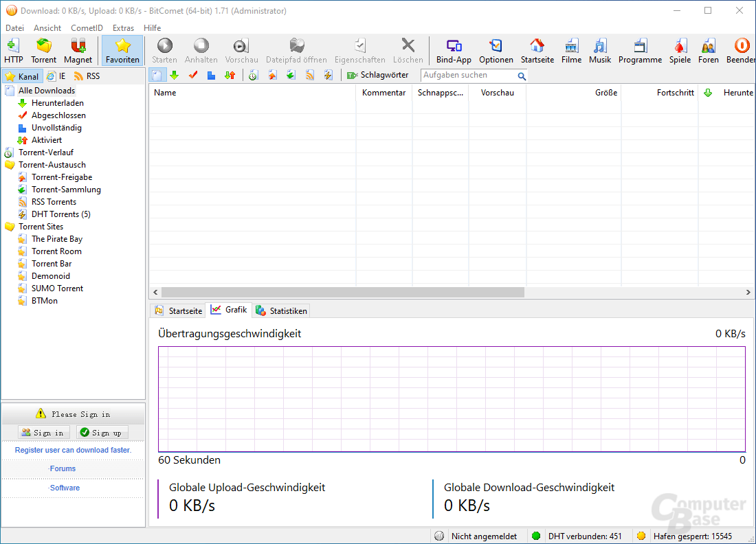The height and width of the screenshot is (544, 756).
Task: Click the RSS torrents filter icon in filter bar
Action: point(309,75)
